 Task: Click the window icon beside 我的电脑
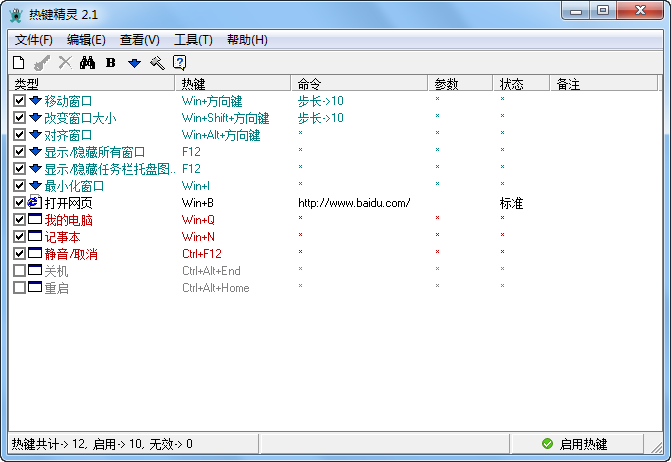pyautogui.click(x=35, y=219)
